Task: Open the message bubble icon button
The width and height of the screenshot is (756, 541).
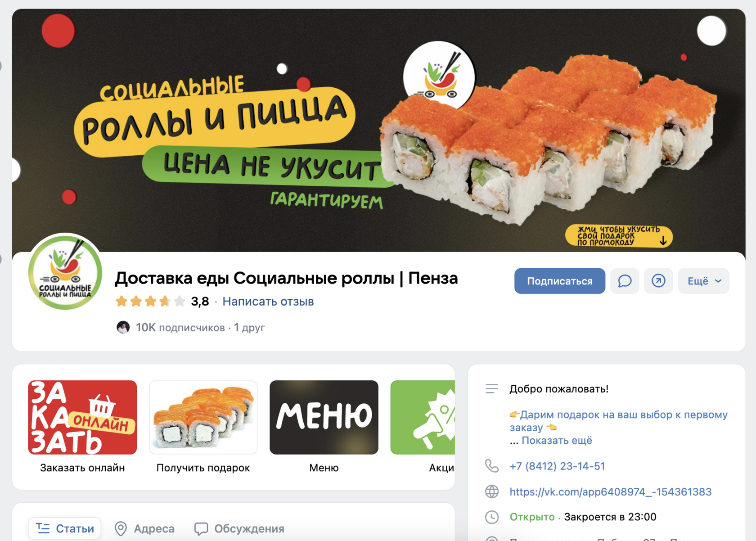Action: 625,281
